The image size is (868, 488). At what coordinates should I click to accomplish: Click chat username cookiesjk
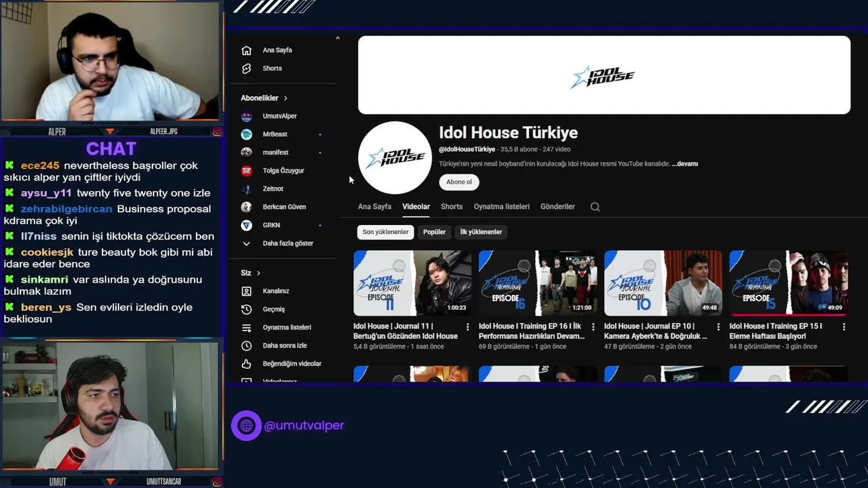(47, 252)
